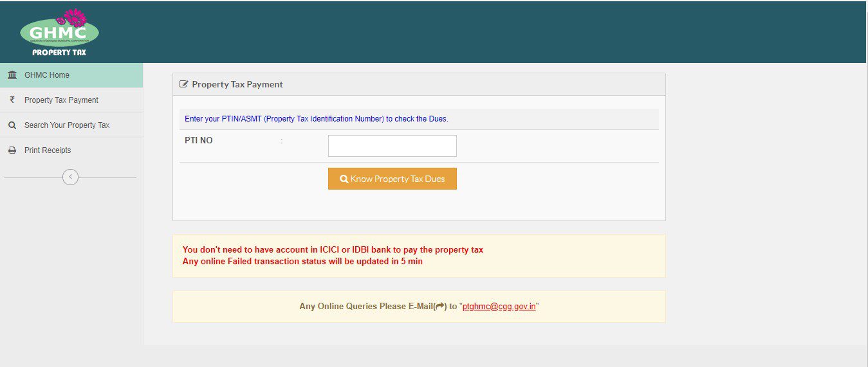
Task: Click the rupee icon in the sidebar
Action: coord(12,100)
